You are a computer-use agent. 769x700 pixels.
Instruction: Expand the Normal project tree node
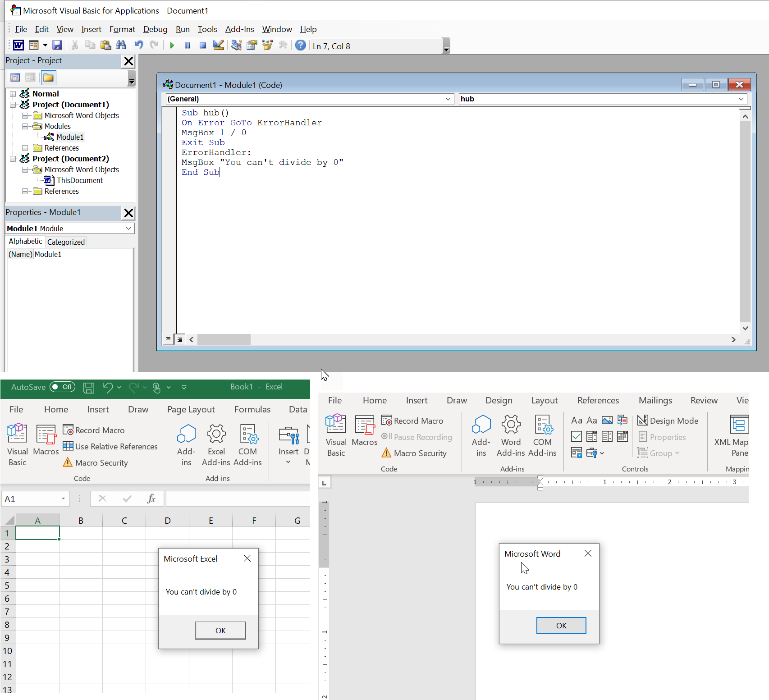[13, 94]
